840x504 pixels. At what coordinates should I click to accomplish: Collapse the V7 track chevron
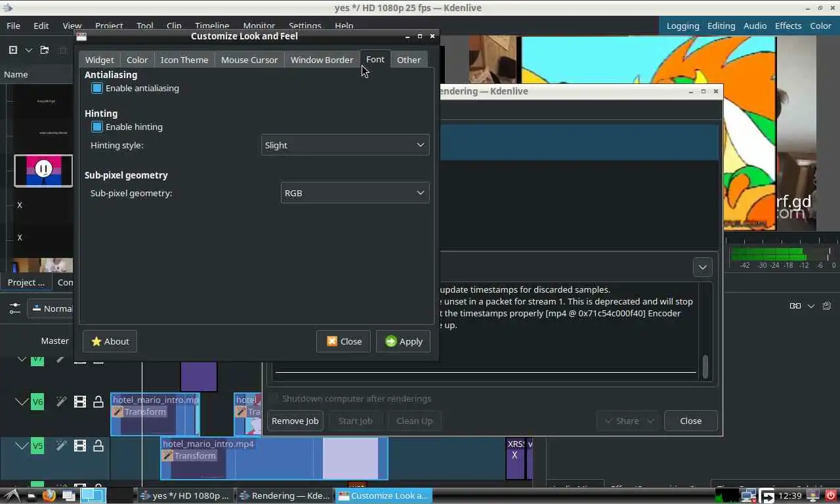(22, 360)
